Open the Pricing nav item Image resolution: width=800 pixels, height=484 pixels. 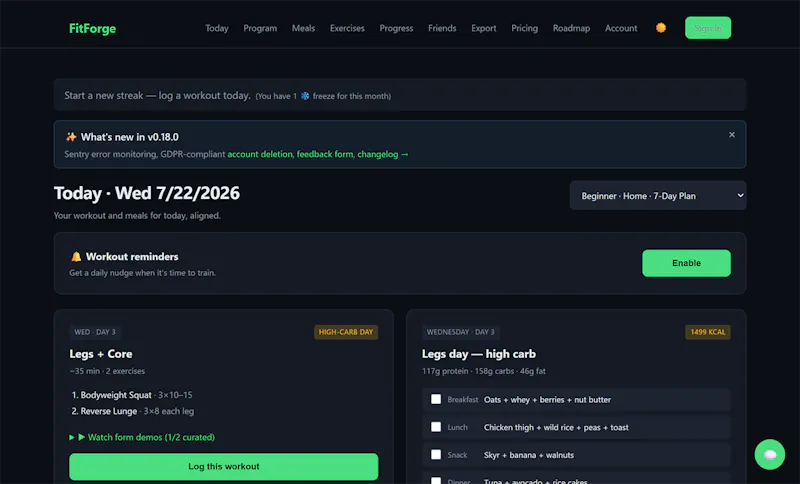pyautogui.click(x=524, y=28)
